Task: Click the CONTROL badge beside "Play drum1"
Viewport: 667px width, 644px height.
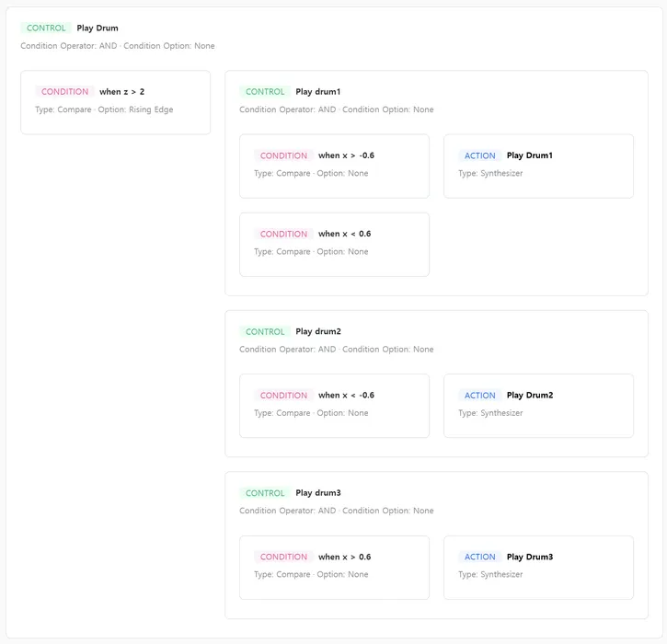Action: point(265,92)
